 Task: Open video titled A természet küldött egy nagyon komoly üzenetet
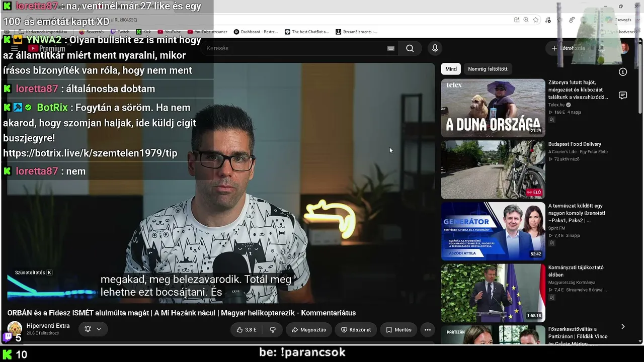pos(577,213)
